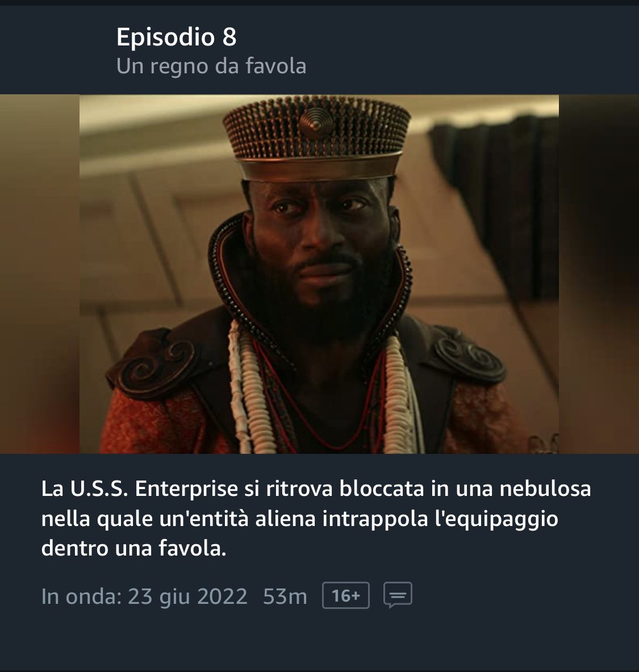Open the Episodio 8 thumbnail image
Viewport: 639px width, 672px height.
pos(319,274)
